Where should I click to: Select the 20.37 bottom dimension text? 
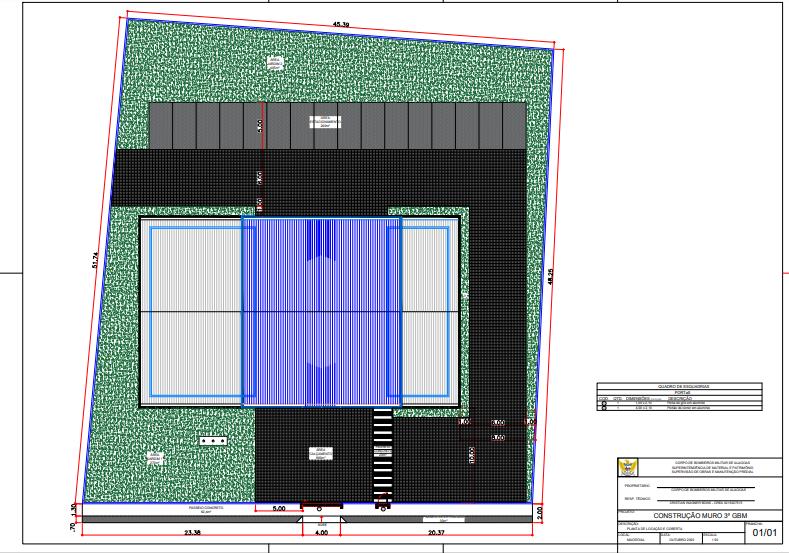point(434,535)
